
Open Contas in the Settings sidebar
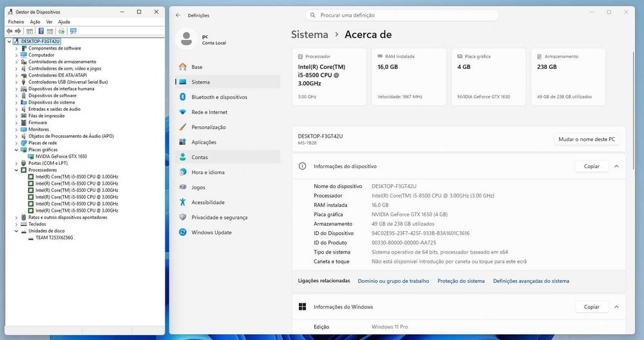[x=228, y=157]
